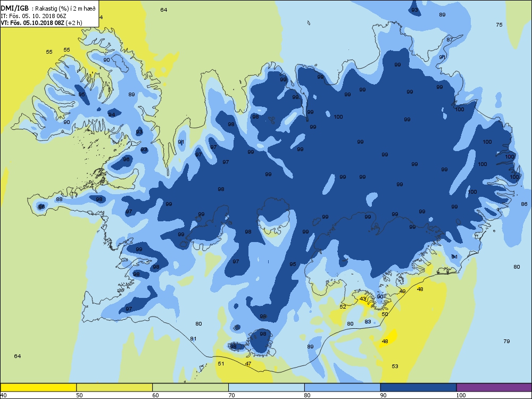Select the map value '47' near the south boundary
This screenshot has width=532, height=399.
click(x=248, y=364)
